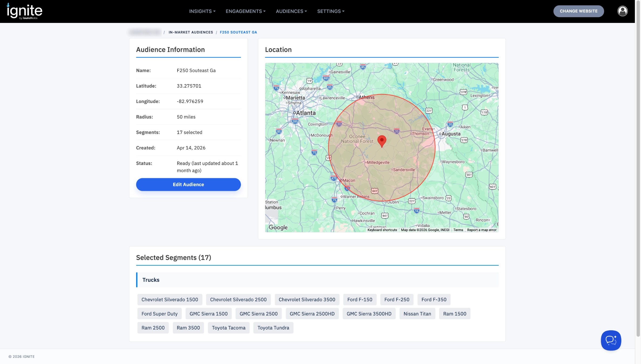Click the 17 selected segments value
This screenshot has width=641, height=364.
click(x=189, y=132)
